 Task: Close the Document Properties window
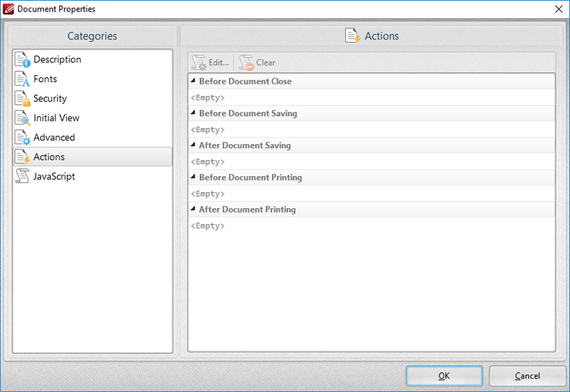(x=559, y=9)
